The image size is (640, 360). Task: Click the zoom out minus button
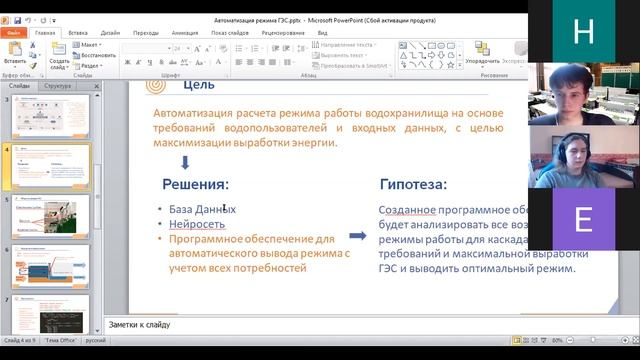(570, 340)
